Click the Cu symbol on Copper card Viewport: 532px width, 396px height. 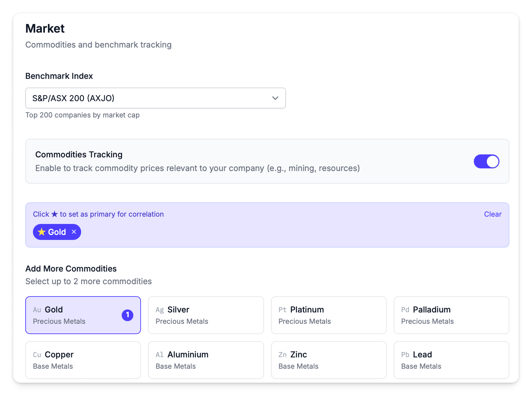pos(37,355)
